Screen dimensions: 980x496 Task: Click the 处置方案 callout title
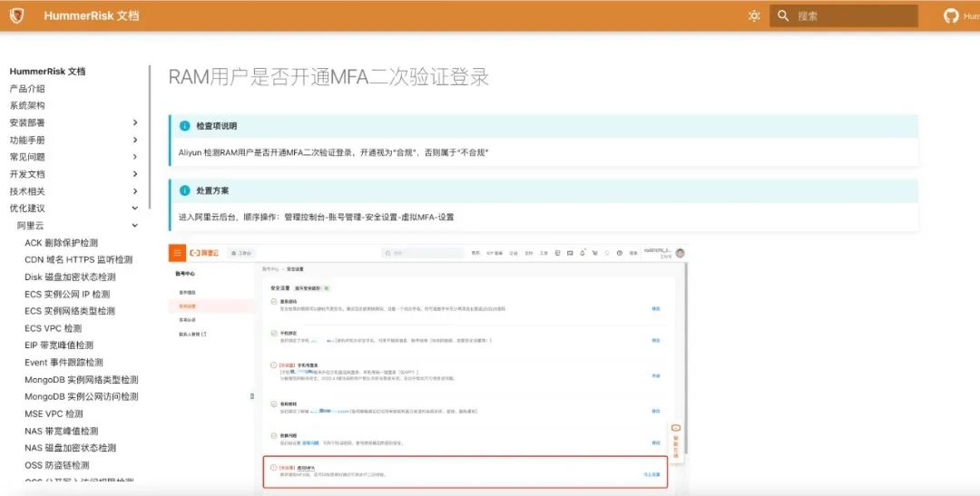[x=212, y=190]
